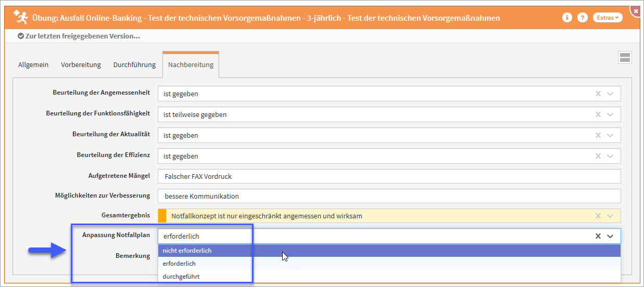Switch to the Durchführung tab

coord(134,65)
